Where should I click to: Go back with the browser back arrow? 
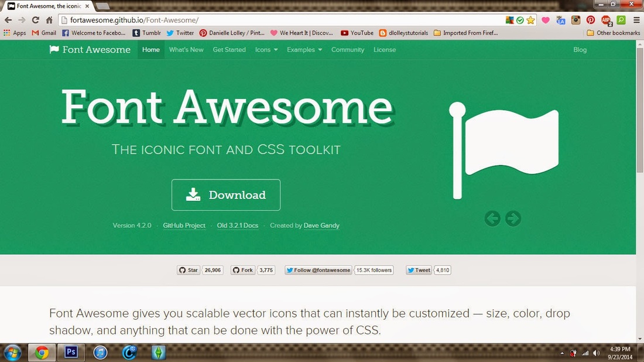[x=8, y=20]
